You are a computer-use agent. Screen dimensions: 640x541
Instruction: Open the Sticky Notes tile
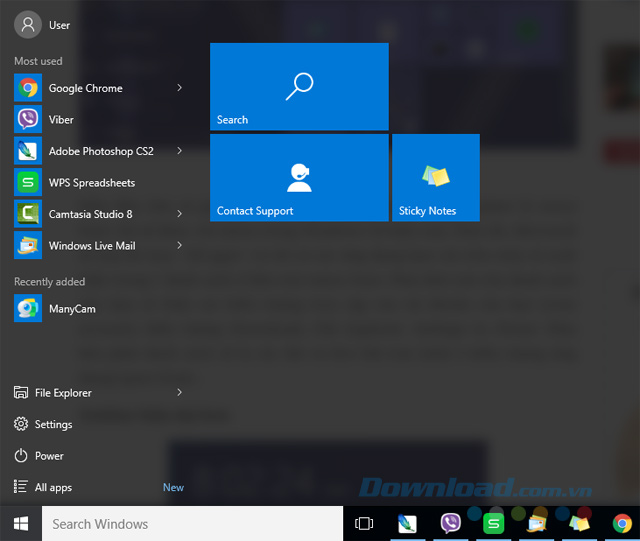pyautogui.click(x=436, y=178)
